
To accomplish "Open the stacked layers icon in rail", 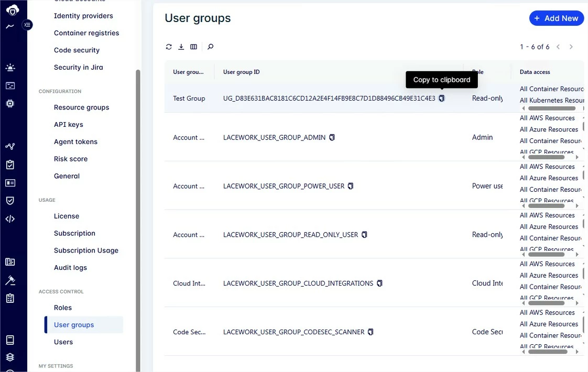I will tap(10, 357).
